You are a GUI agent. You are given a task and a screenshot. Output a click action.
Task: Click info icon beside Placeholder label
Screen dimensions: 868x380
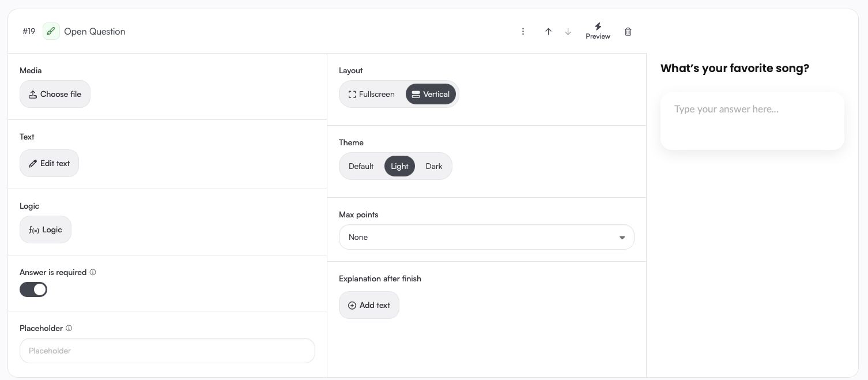pos(69,328)
